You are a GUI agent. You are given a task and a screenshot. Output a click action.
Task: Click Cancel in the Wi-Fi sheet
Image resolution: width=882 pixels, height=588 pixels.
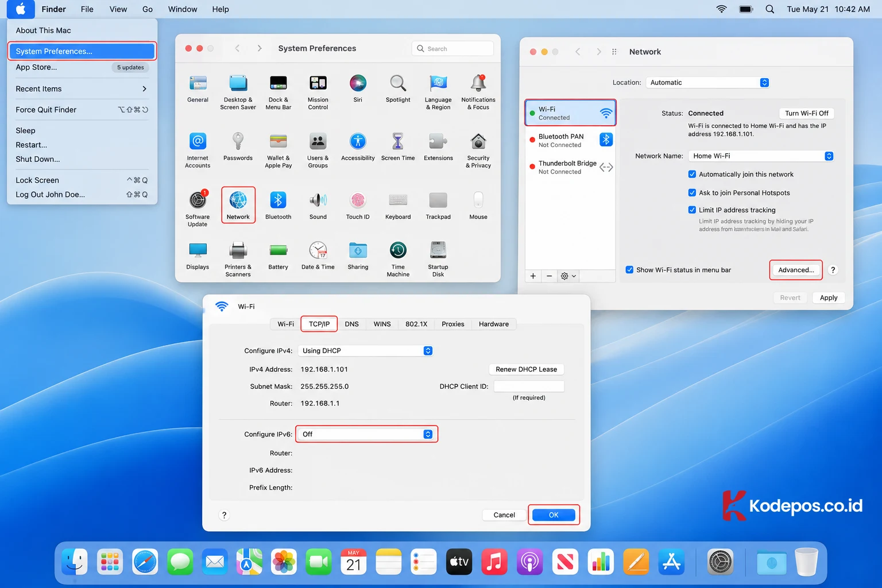[504, 515]
